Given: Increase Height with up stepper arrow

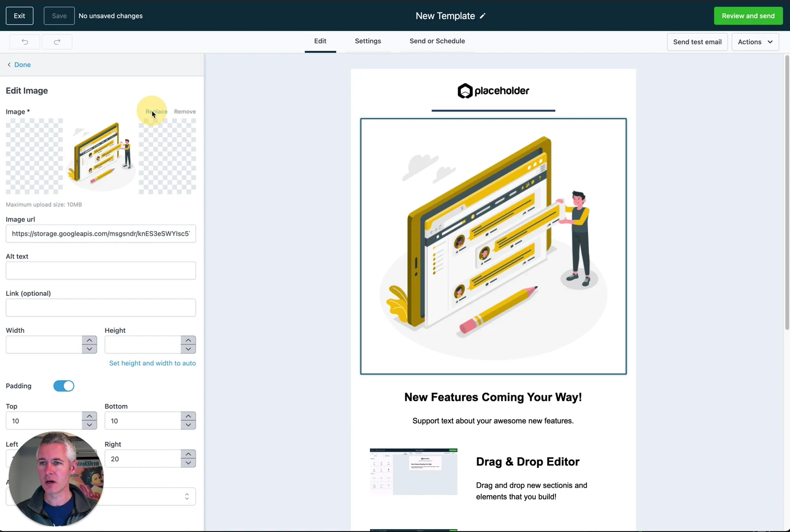Looking at the screenshot, I should [x=188, y=340].
